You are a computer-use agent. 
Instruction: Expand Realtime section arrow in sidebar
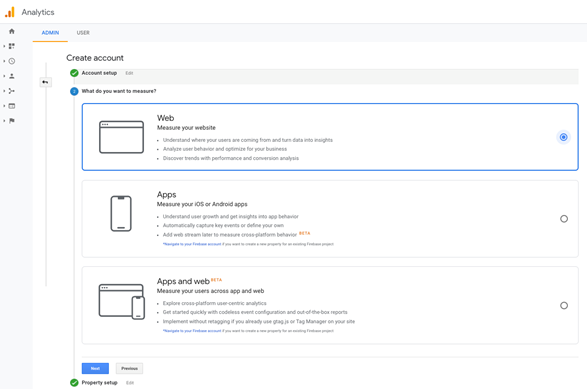[x=4, y=61]
